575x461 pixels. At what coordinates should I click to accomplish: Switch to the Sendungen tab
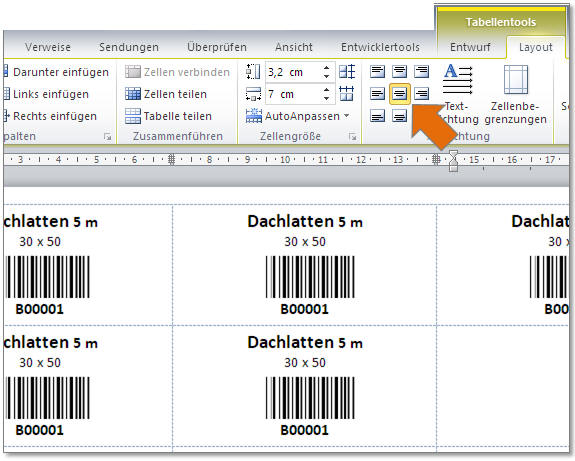coord(129,47)
